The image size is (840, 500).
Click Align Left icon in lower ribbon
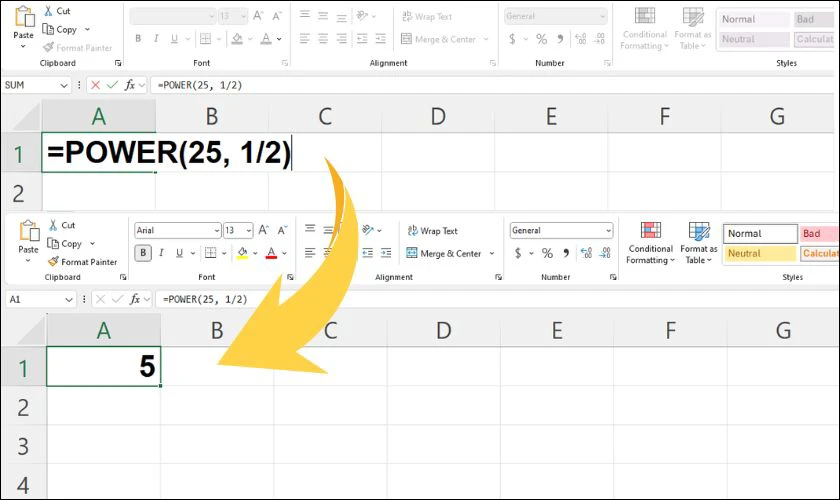[x=310, y=252]
